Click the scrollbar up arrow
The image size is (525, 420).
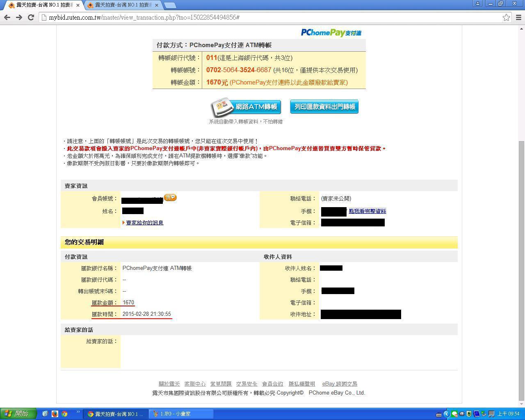coord(521,28)
